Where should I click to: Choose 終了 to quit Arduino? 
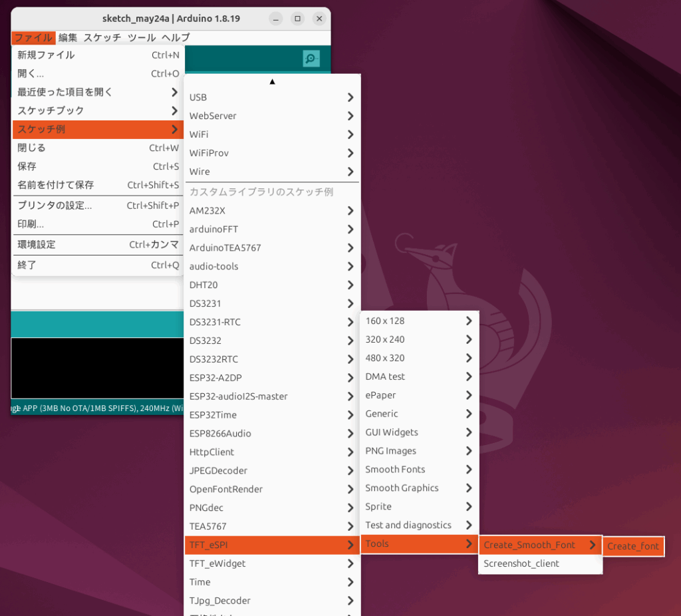click(98, 265)
